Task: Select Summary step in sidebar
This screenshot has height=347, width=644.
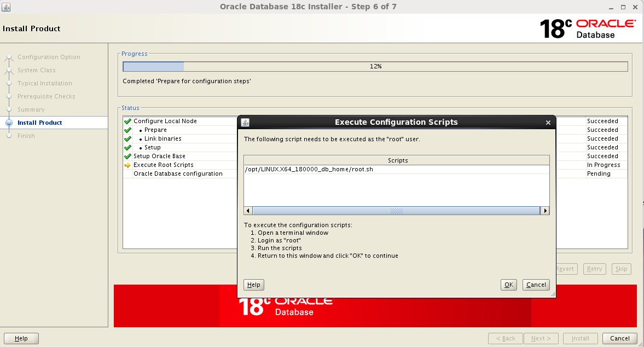Action: 31,109
